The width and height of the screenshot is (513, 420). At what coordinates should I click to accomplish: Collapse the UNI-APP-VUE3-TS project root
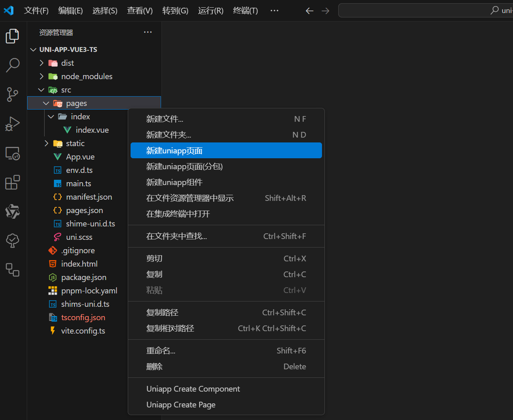[33, 50]
